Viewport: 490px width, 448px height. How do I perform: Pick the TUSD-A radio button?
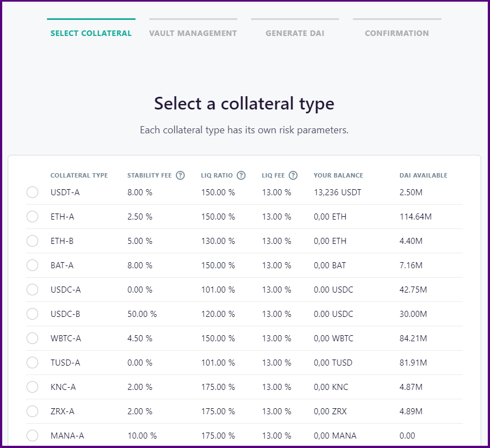pyautogui.click(x=33, y=363)
